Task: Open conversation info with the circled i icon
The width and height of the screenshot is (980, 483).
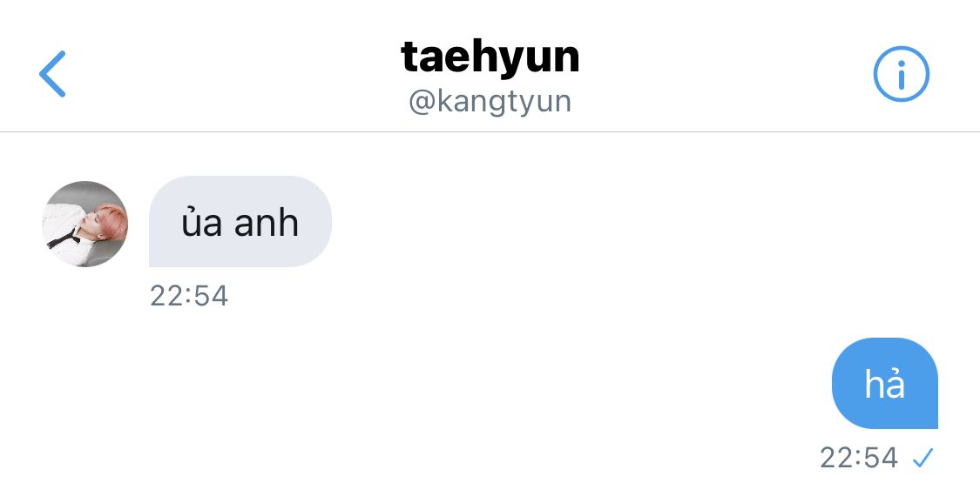Action: coord(901,74)
